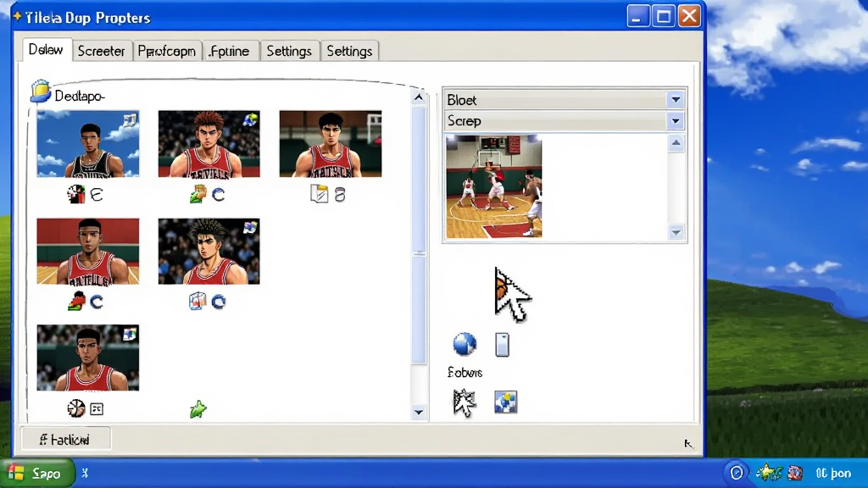The width and height of the screenshot is (868, 488).
Task: Click picture icon under black spiky-haired thumbnail
Action: coord(198,301)
